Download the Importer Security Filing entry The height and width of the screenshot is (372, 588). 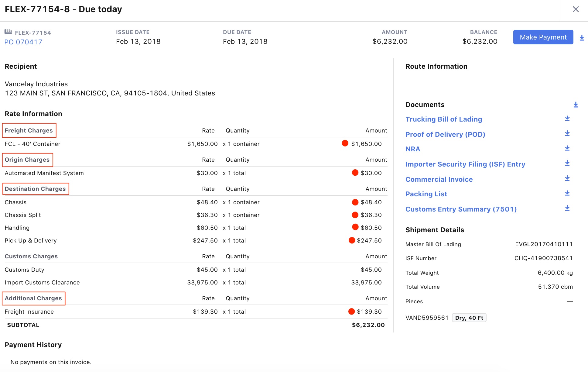(567, 163)
